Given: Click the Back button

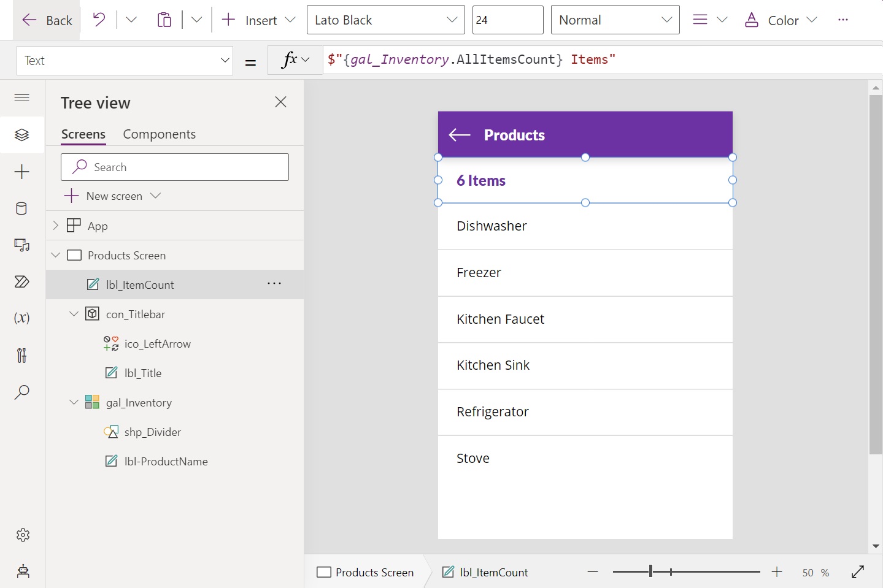Looking at the screenshot, I should click(47, 20).
